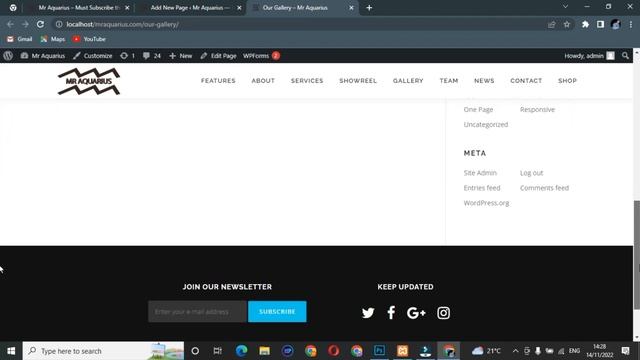Open the One Page category link
Screen dimensions: 640x360
478,109
